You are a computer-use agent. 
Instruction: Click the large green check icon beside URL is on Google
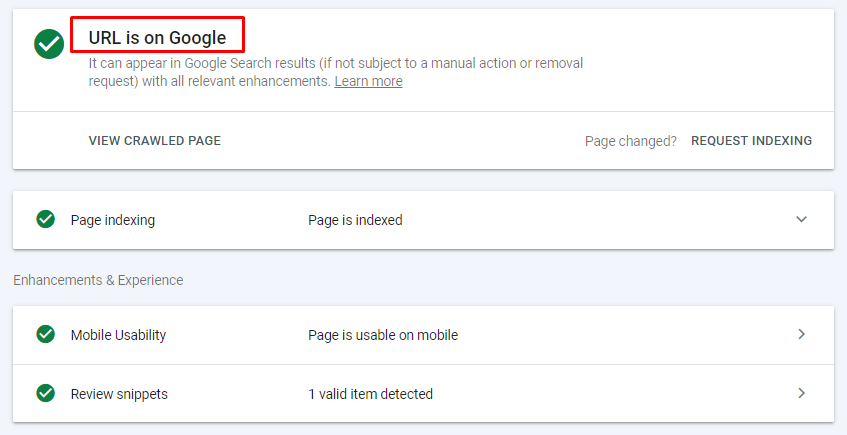click(x=49, y=44)
